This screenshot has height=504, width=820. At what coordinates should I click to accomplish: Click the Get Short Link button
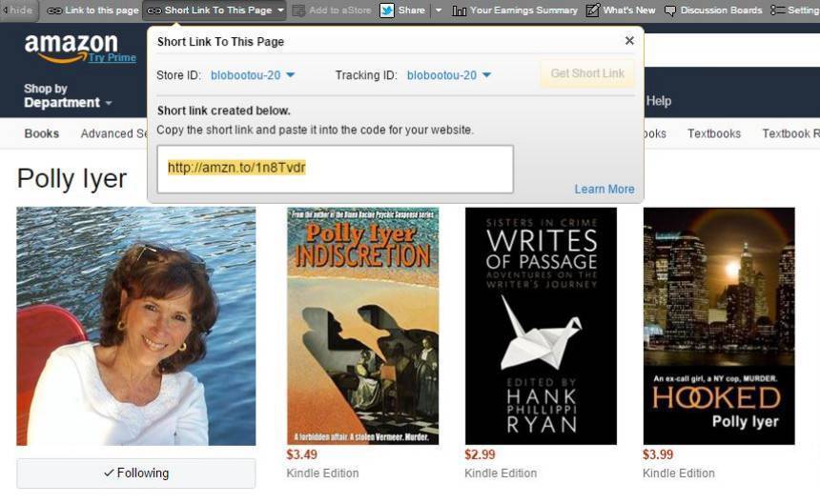pos(587,73)
